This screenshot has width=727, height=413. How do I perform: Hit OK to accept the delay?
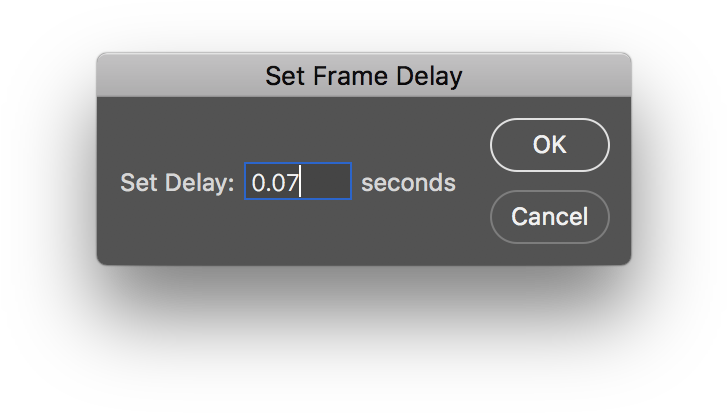point(549,145)
